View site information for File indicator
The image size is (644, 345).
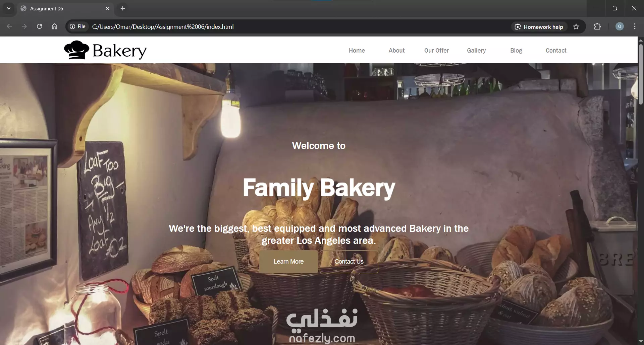pos(78,26)
